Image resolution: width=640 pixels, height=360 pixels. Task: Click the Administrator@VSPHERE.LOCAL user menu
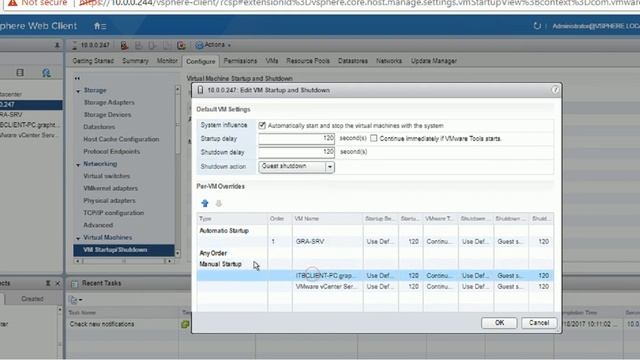click(596, 26)
